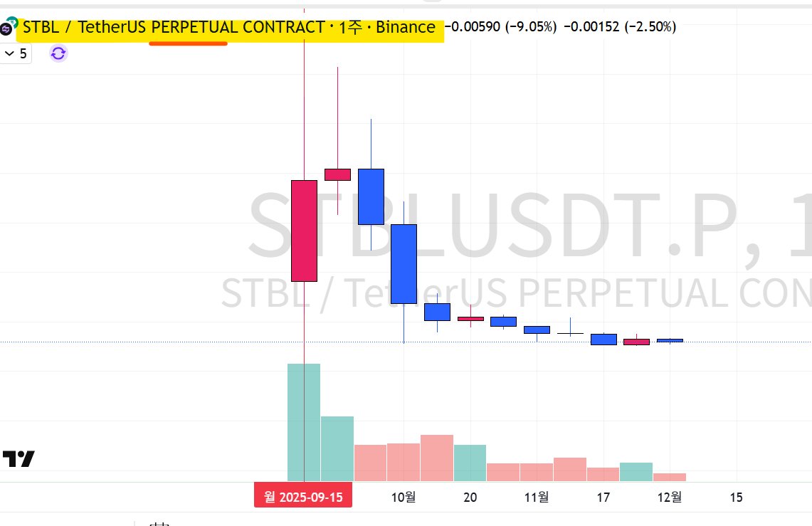Click the red 2025-09-15 date label
This screenshot has height=526, width=812.
pos(303,497)
